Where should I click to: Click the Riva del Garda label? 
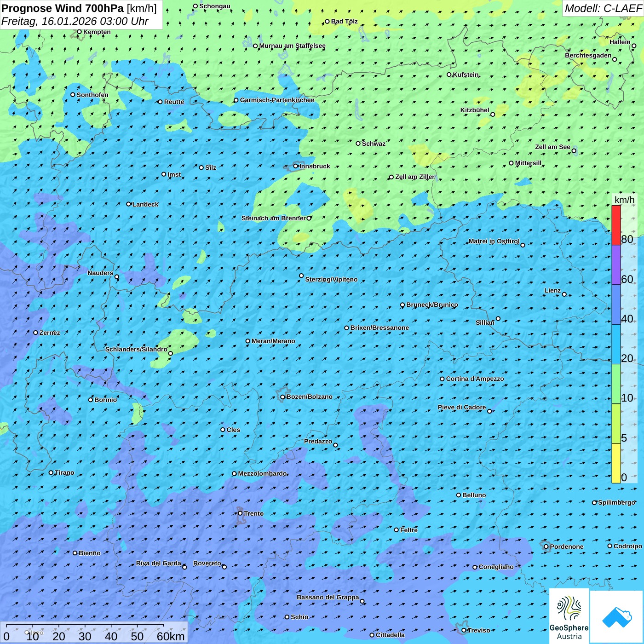159,563
